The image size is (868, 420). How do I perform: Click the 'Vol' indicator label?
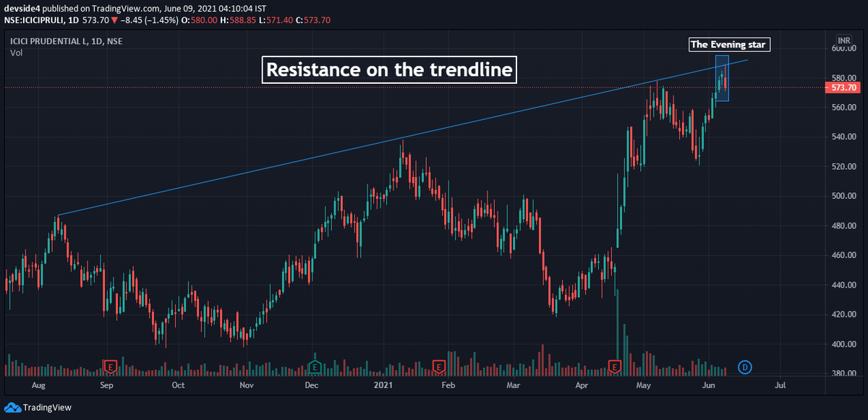[16, 53]
